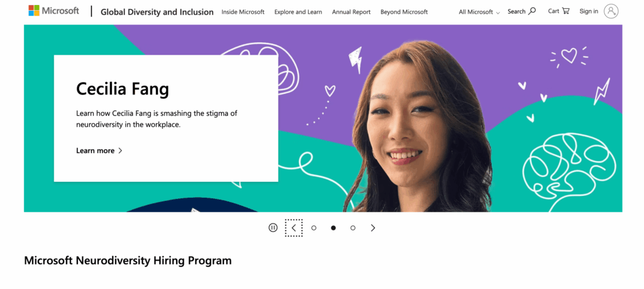
Task: Pause the carousel autoplay
Action: (273, 228)
